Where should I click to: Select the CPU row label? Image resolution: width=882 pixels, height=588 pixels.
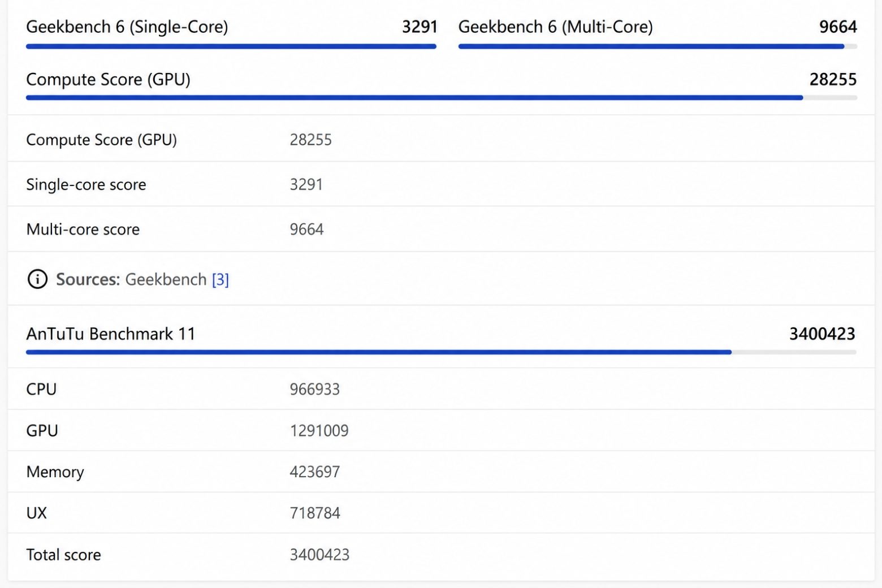41,389
